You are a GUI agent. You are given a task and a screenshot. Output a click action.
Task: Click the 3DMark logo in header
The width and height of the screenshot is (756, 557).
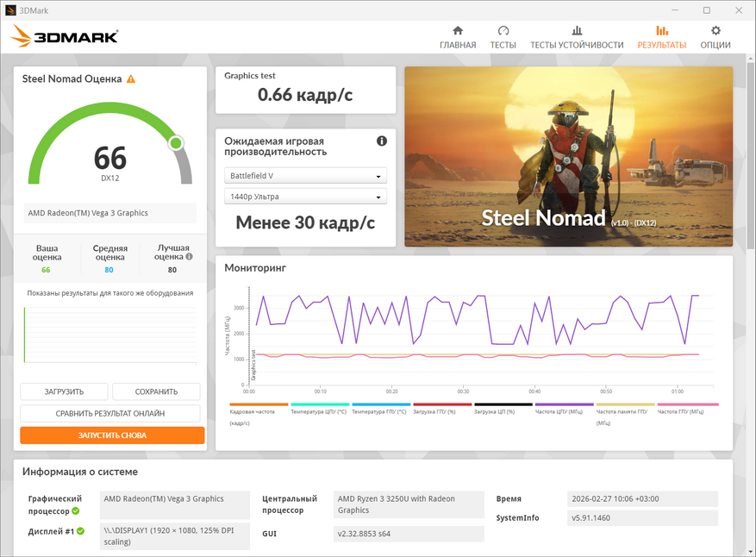coord(64,35)
